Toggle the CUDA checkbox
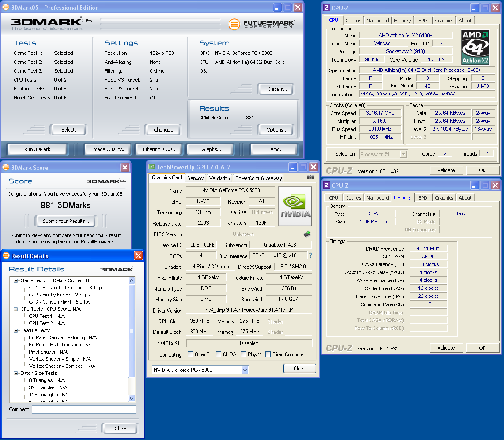The width and height of the screenshot is (504, 440). pyautogui.click(x=219, y=354)
